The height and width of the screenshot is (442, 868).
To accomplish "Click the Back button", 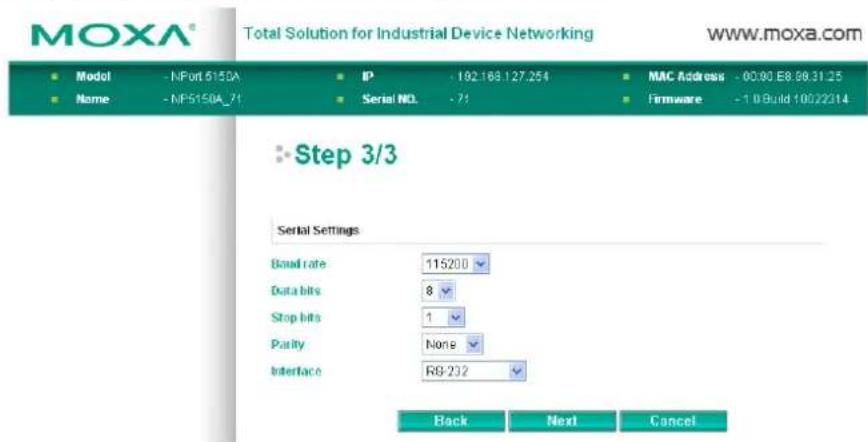I will [451, 421].
